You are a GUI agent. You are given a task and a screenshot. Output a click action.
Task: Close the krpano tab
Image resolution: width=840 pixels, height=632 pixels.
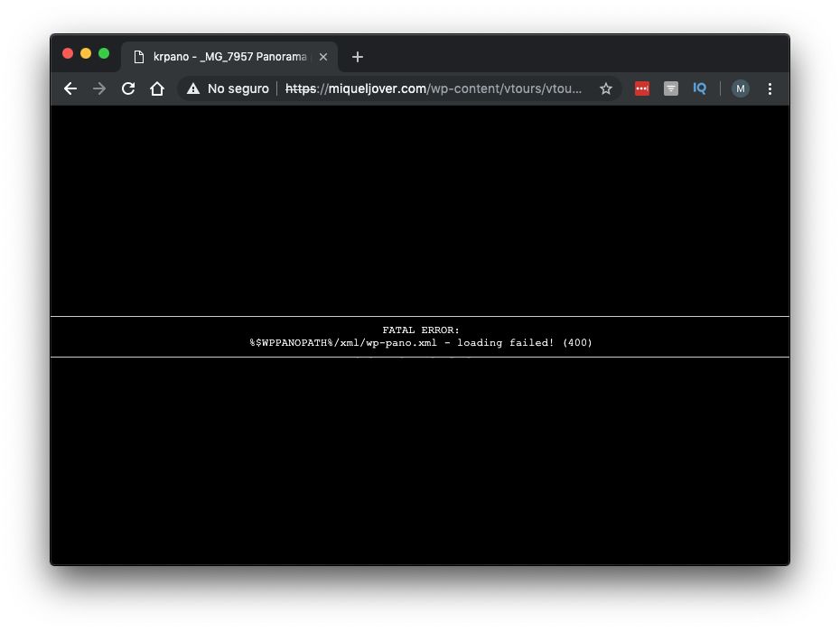click(x=323, y=57)
